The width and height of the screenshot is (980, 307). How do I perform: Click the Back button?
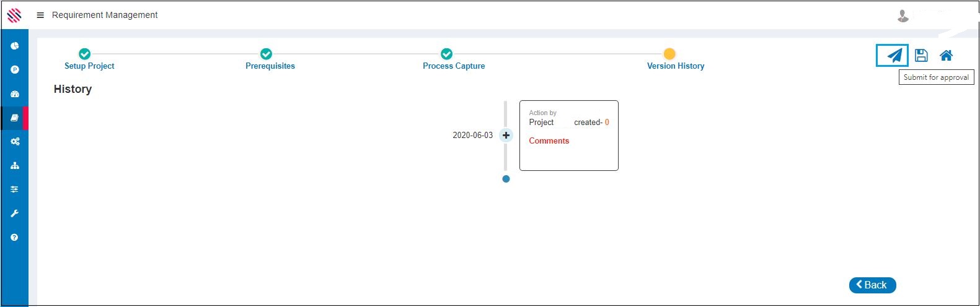pyautogui.click(x=872, y=285)
